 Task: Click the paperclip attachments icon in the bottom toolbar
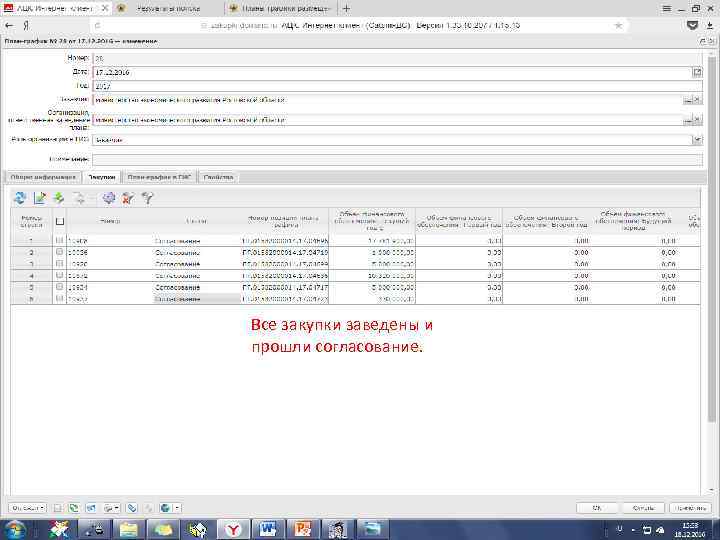[132, 508]
